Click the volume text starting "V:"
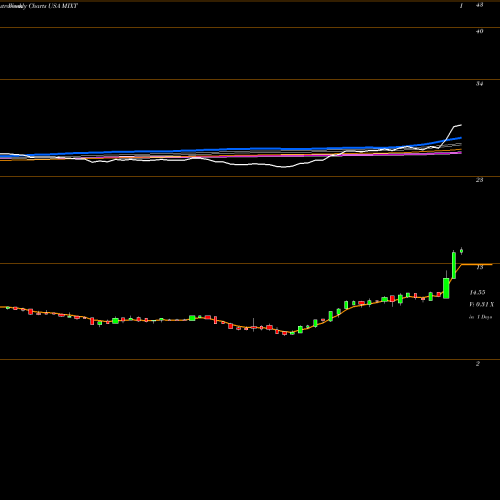The image size is (500, 500). click(482, 304)
